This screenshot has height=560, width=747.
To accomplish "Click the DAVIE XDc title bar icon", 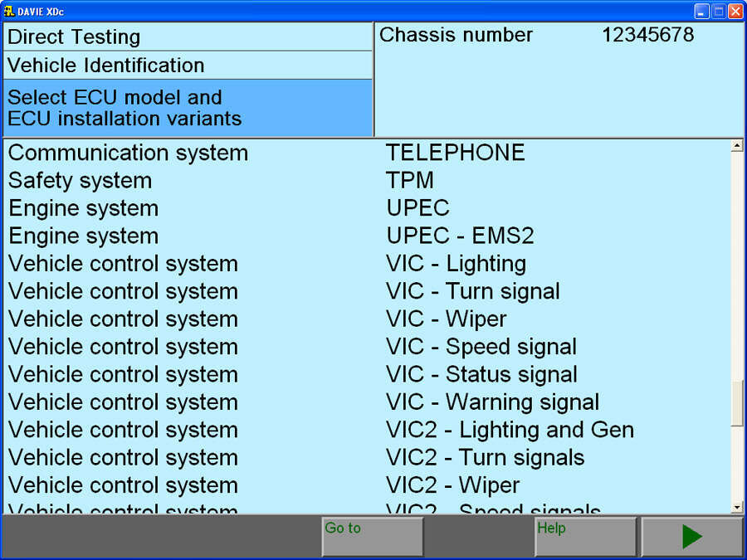I will point(9,11).
